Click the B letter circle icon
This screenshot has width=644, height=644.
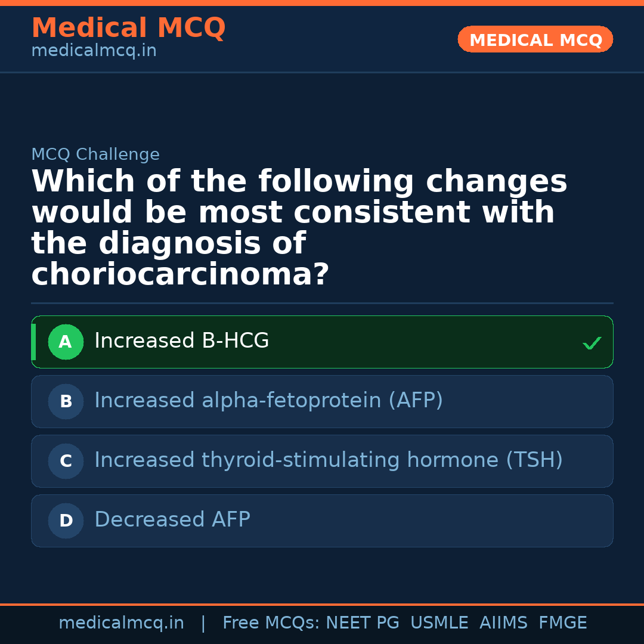tap(66, 402)
